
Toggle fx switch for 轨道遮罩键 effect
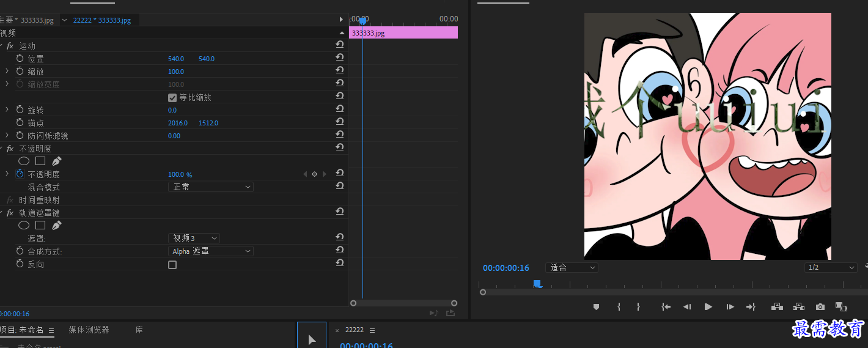10,213
